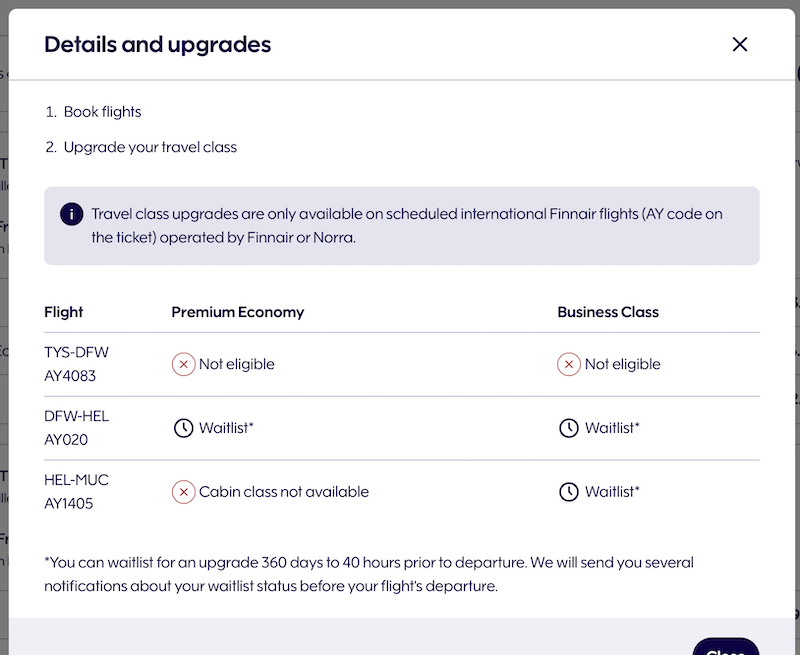Click the red X icon for TYS-DFW Premium Economy
This screenshot has width=800, height=655.
pos(183,365)
